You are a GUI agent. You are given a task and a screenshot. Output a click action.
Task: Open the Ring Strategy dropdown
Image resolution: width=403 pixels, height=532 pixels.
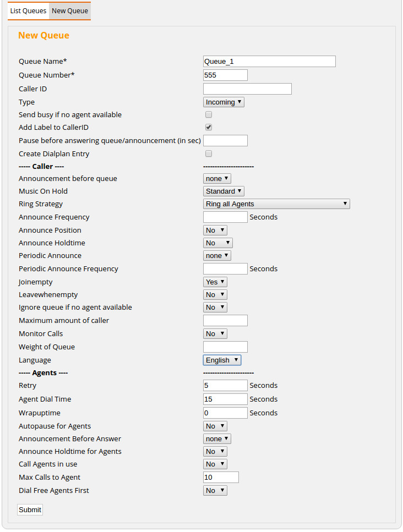(x=276, y=204)
